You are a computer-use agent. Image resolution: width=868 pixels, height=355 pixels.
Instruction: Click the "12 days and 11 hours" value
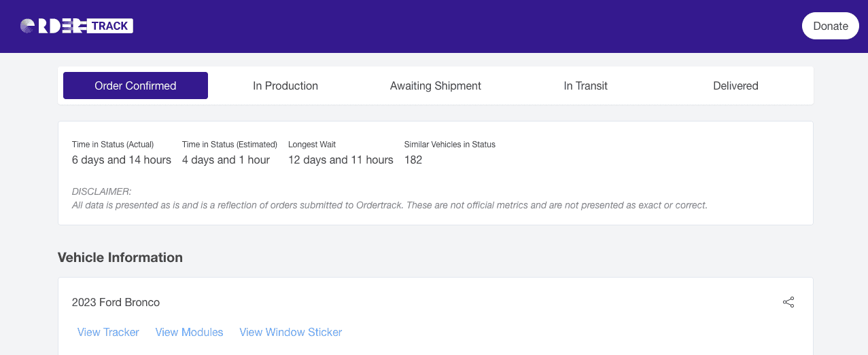[341, 160]
